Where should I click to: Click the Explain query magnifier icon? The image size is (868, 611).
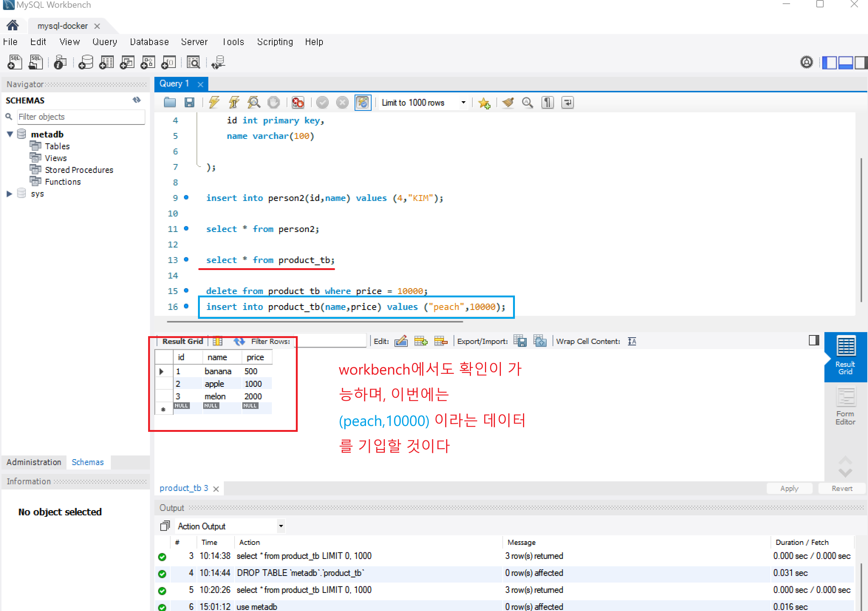(254, 102)
